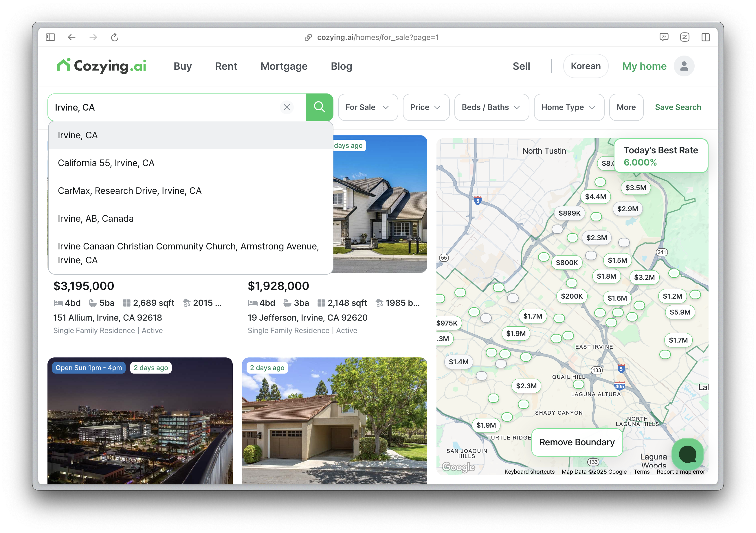Click the $4.4M map price marker
This screenshot has width=756, height=533.
[x=595, y=196]
